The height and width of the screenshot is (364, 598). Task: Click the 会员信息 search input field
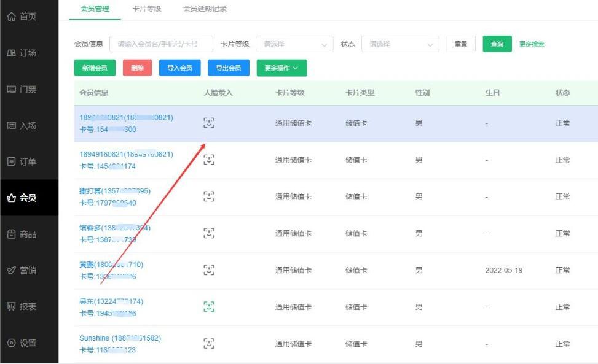point(161,44)
